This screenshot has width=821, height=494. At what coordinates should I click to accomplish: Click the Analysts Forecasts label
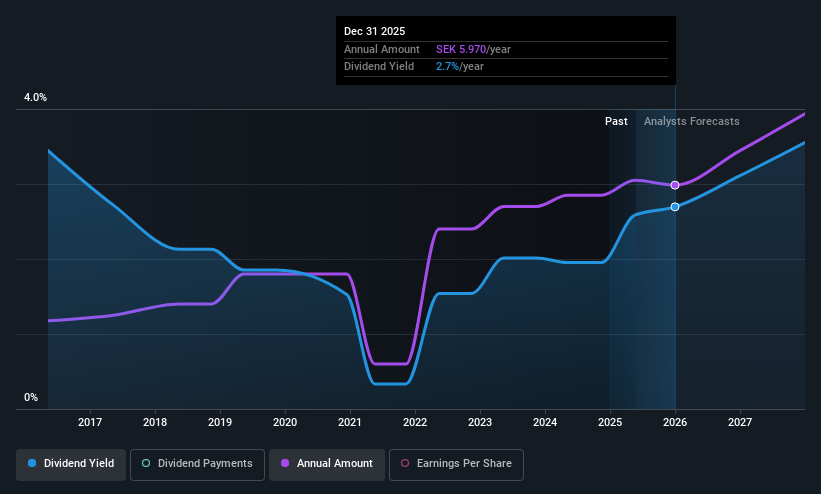pyautogui.click(x=692, y=121)
